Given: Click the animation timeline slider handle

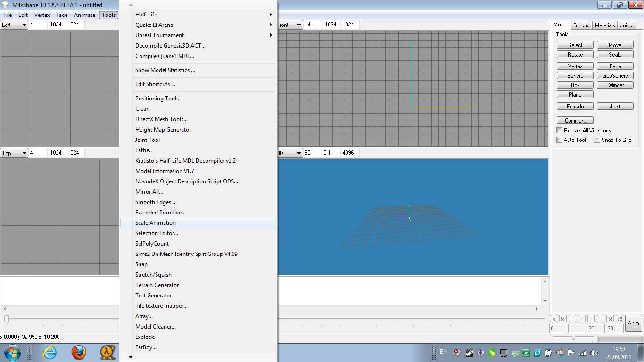Looking at the screenshot, I should click(6, 319).
